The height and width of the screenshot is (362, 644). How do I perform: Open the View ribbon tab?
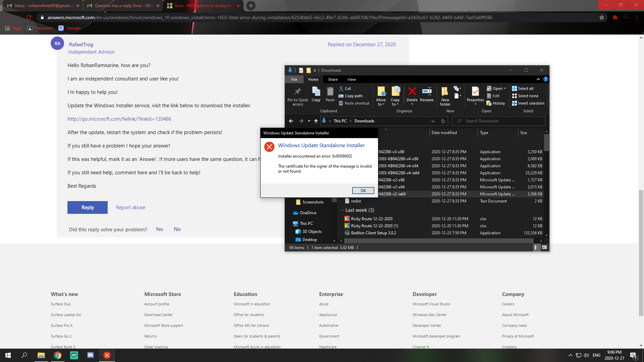[352, 79]
